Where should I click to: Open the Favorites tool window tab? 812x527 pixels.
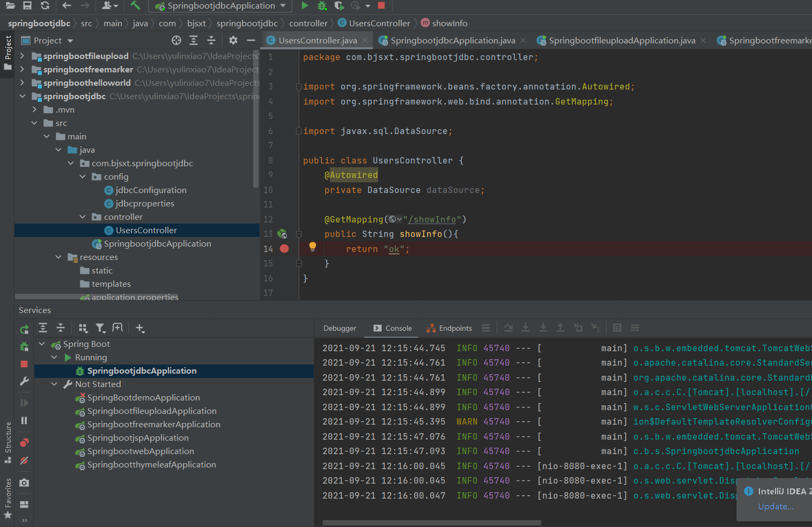point(8,499)
